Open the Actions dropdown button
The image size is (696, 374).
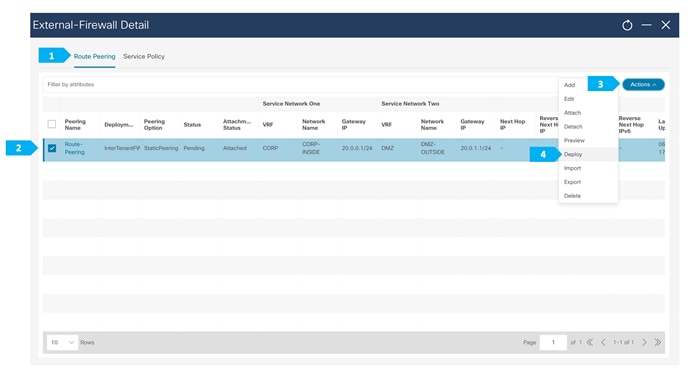[x=643, y=84]
